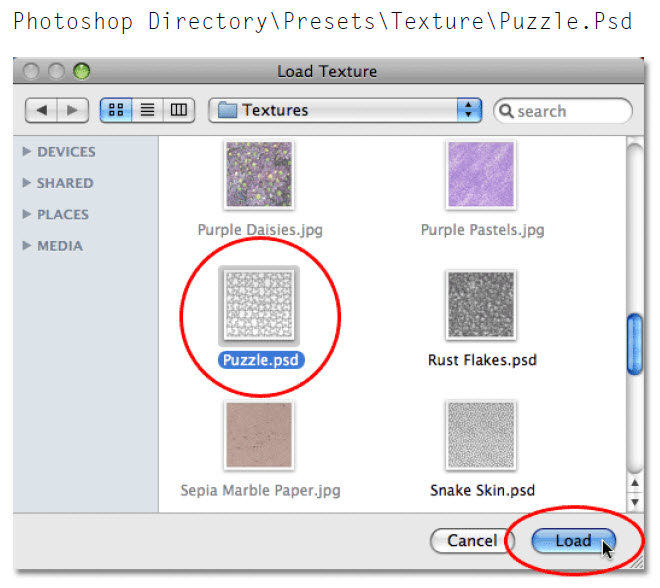The width and height of the screenshot is (660, 588).
Task: Select the Purple Pastels.jpg thumbnail
Action: [482, 175]
